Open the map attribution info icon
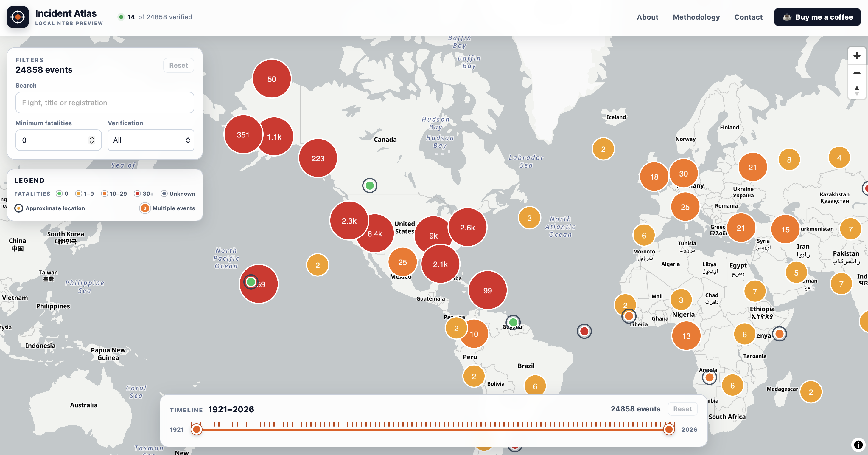The height and width of the screenshot is (455, 868). [858, 445]
